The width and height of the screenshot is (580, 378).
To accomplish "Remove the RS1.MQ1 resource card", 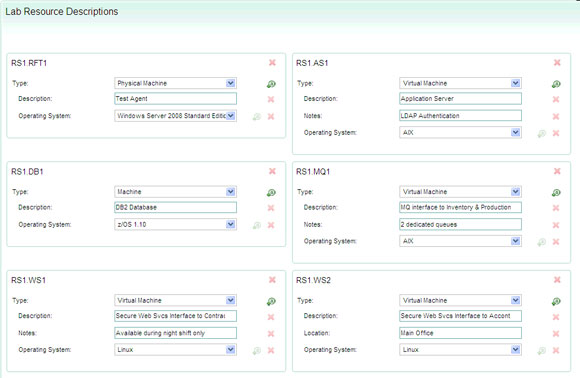I will pyautogui.click(x=557, y=171).
